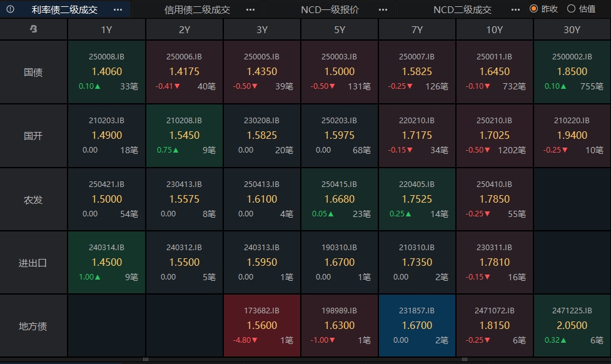Screen dimensions: 611x364
Task: Click the 7Y column header
Action: click(417, 29)
